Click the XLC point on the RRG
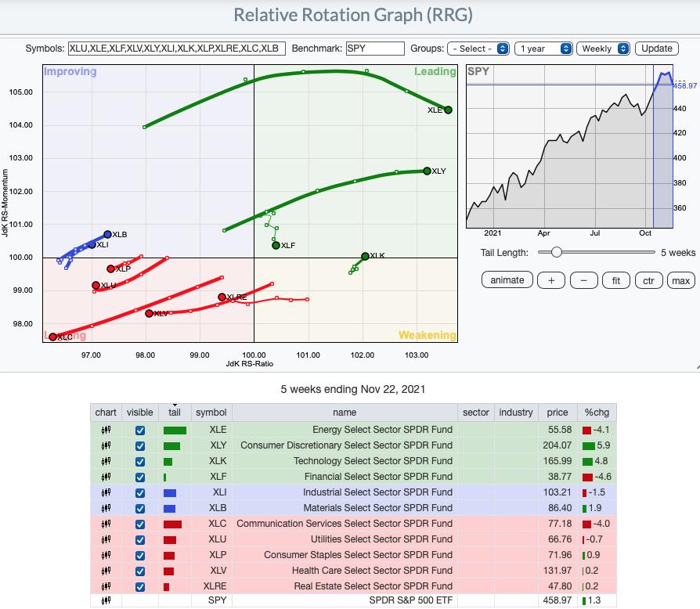 [52, 337]
